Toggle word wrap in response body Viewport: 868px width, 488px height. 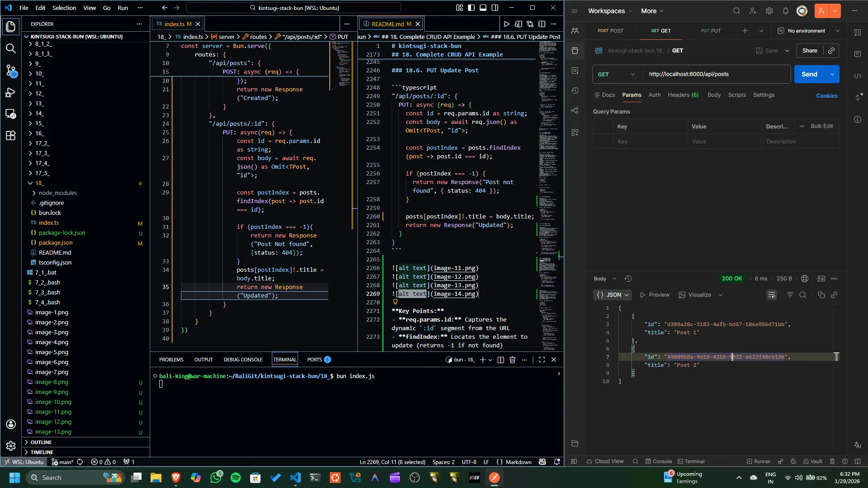tap(772, 295)
